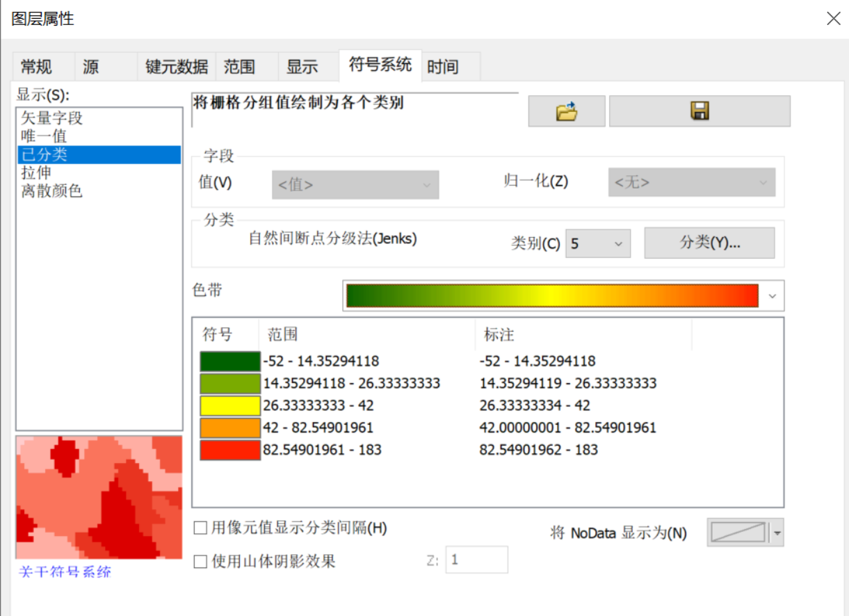Open the NoData display color dropdown arrow
The image size is (849, 616).
[x=776, y=533]
